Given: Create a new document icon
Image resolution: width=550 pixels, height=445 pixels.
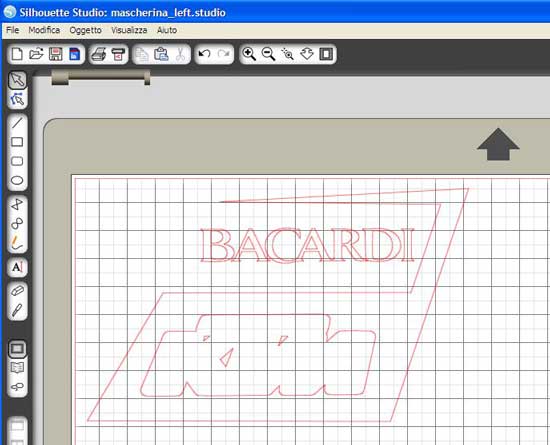Looking at the screenshot, I should (x=17, y=54).
